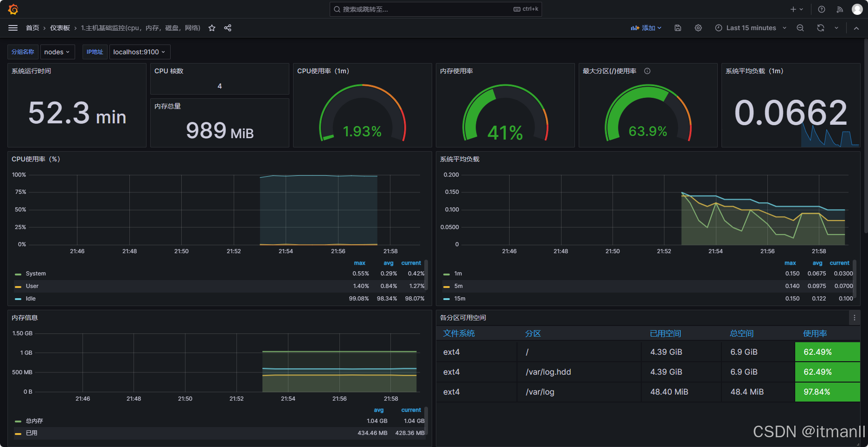Go to 首页 breadcrumb

32,28
